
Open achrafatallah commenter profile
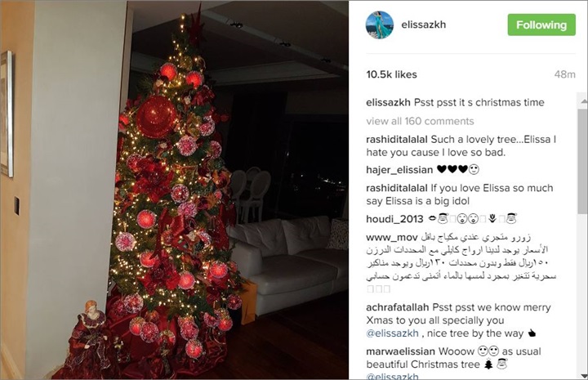pos(398,307)
